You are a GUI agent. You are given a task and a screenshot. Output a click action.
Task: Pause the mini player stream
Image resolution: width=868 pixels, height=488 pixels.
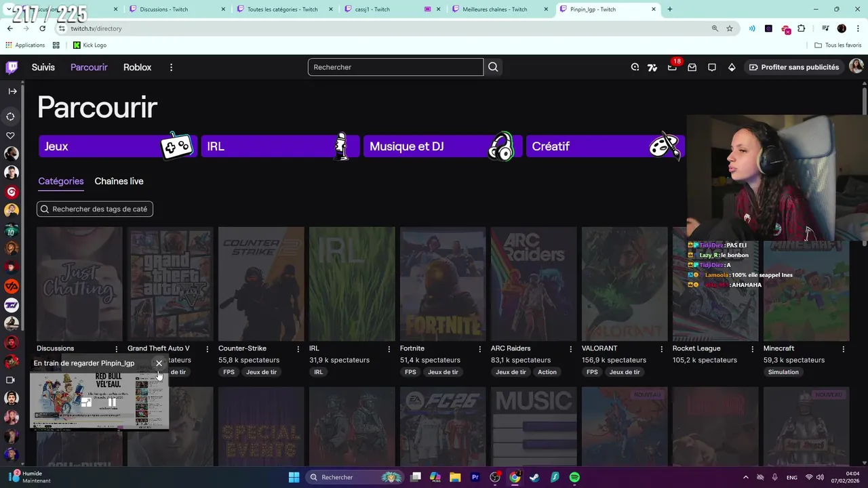coord(113,402)
